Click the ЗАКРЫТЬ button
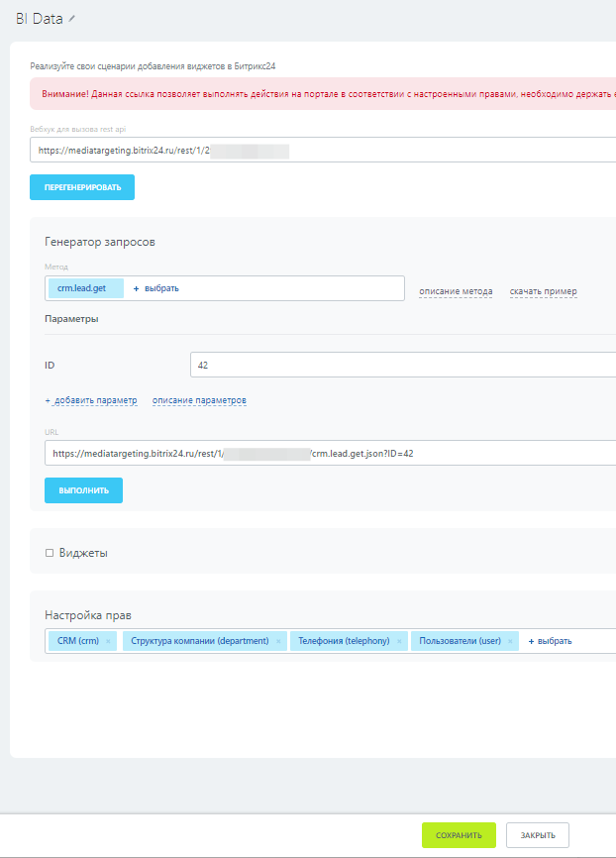The height and width of the screenshot is (858, 616). [537, 835]
